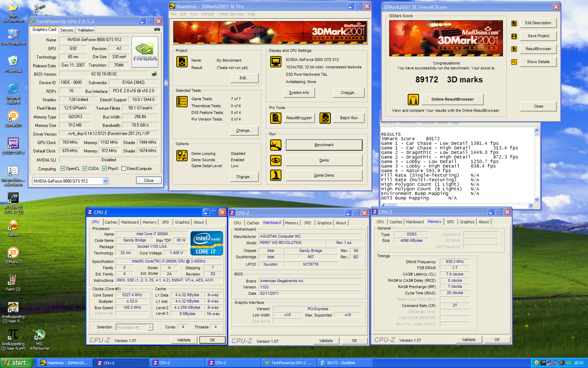Viewport: 588px width, 368px height.
Task: Open the Internet Explorer desktop icon
Action: pos(13,94)
